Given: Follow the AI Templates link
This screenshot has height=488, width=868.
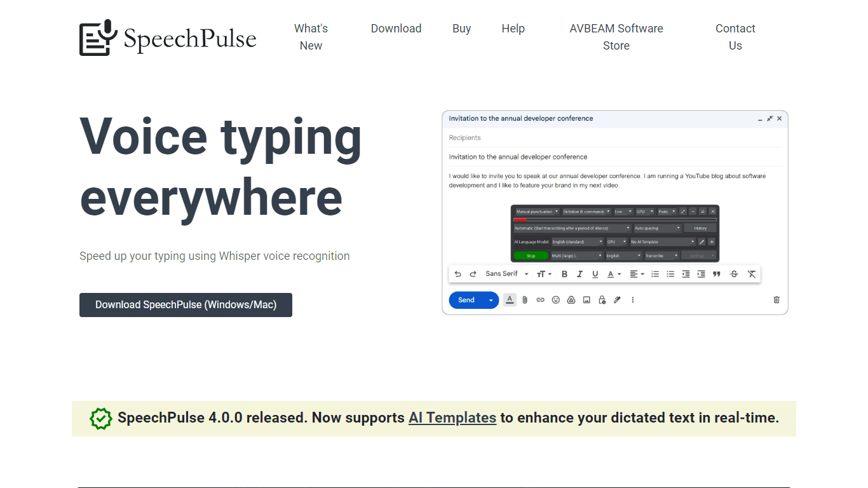Looking at the screenshot, I should [452, 418].
